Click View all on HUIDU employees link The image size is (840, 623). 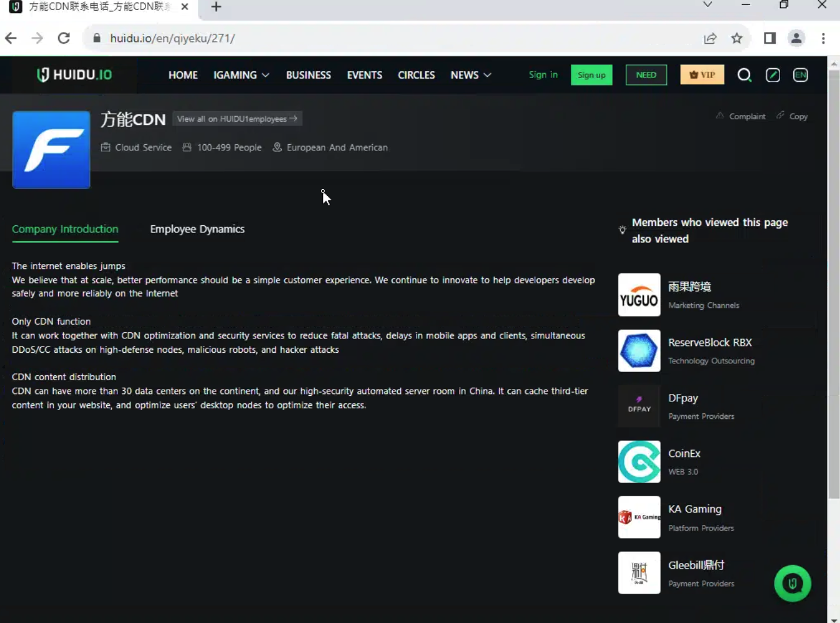click(x=237, y=119)
